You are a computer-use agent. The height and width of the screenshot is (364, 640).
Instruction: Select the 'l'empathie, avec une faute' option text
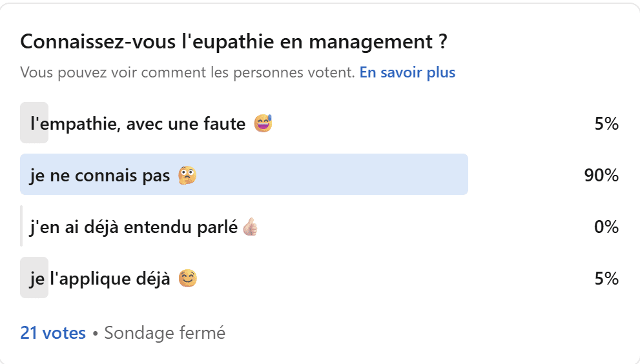[x=138, y=123]
